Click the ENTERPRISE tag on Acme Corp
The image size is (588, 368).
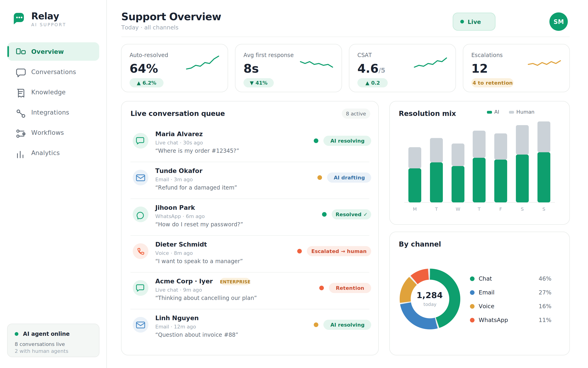coord(235,282)
